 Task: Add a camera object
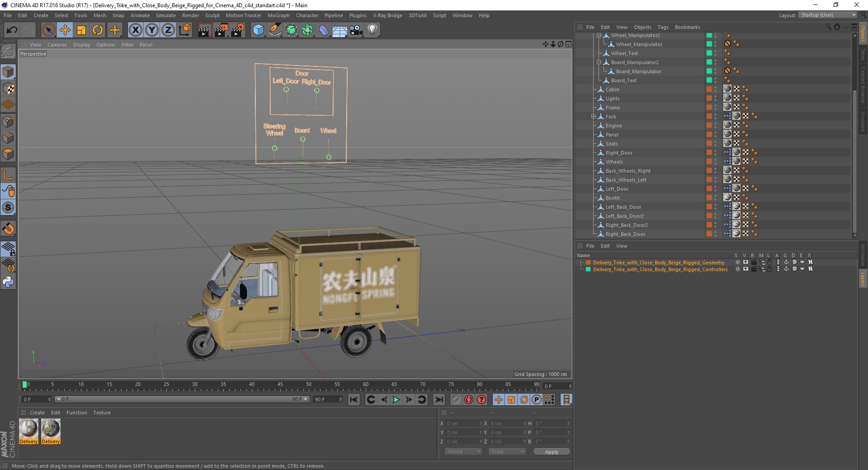(x=356, y=30)
